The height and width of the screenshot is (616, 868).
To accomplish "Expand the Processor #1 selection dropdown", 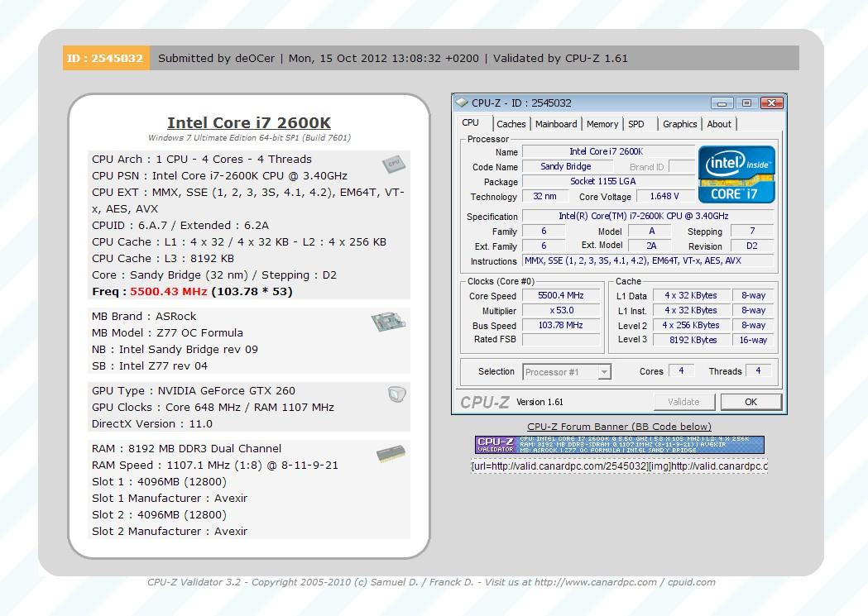I will click(605, 372).
